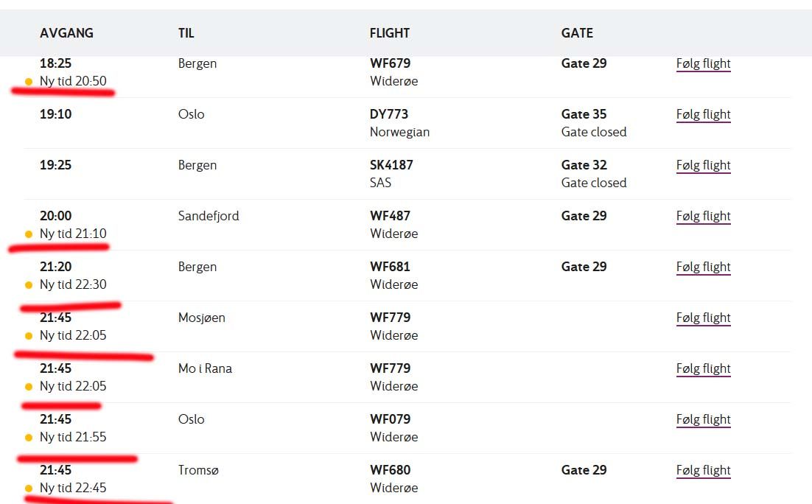
Task: Click the yellow dot beside Ny tid 21:55
Action: (29, 438)
